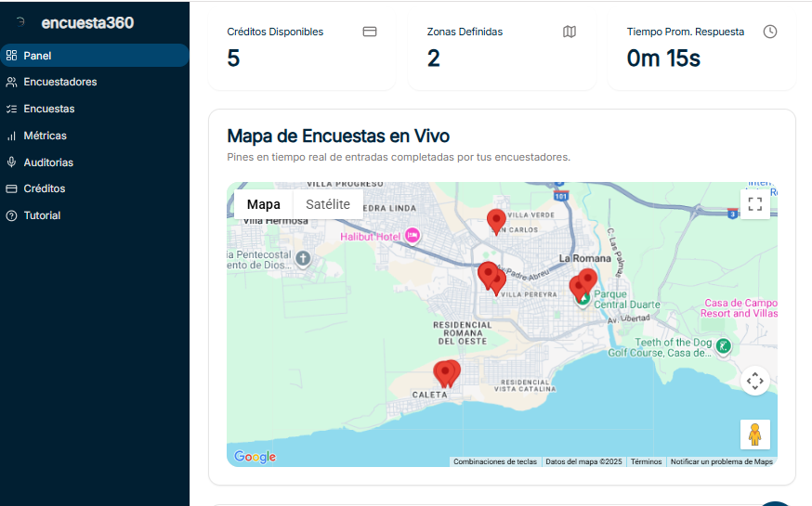This screenshot has width=812, height=506.
Task: Open the Encuestas section
Action: pos(49,109)
